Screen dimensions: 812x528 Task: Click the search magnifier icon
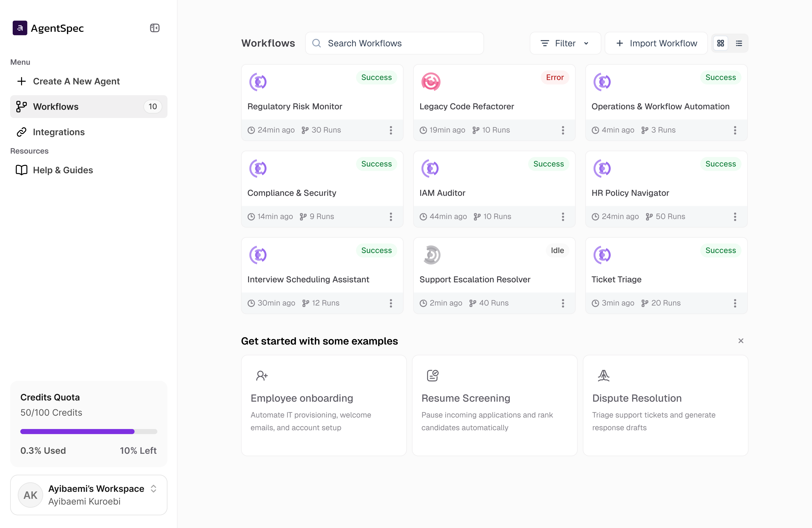point(317,43)
